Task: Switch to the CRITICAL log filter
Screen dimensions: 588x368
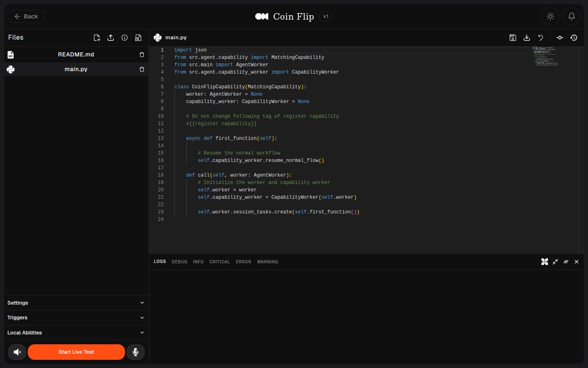Action: 220,262
